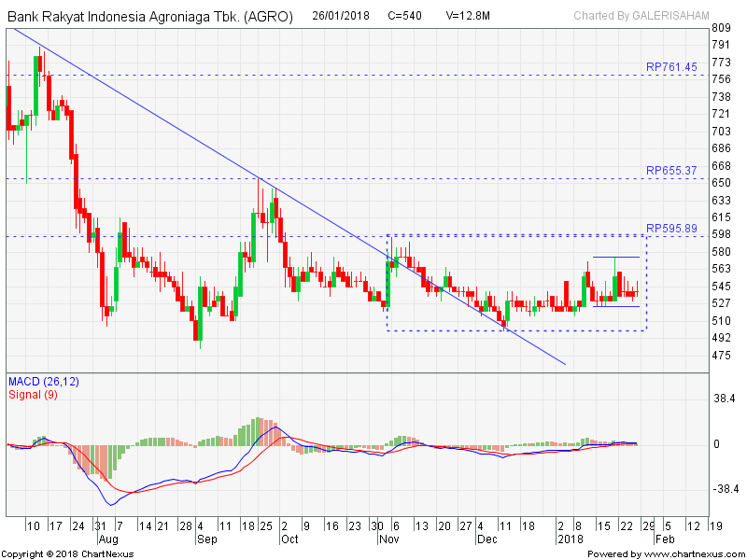The width and height of the screenshot is (747, 560).
Task: Select the Oct month marker on timeline
Action: 289,539
